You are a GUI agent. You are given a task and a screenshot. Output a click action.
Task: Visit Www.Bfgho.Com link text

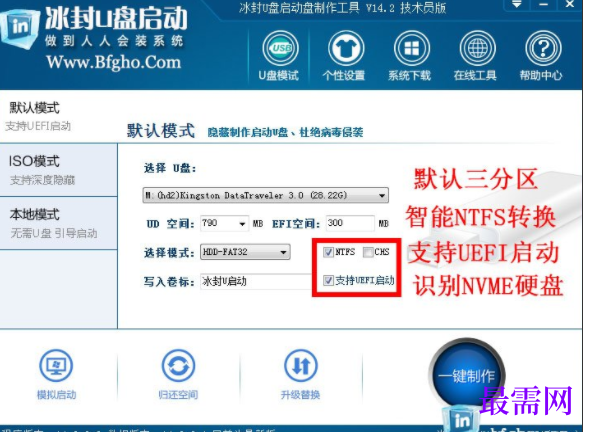114,63
